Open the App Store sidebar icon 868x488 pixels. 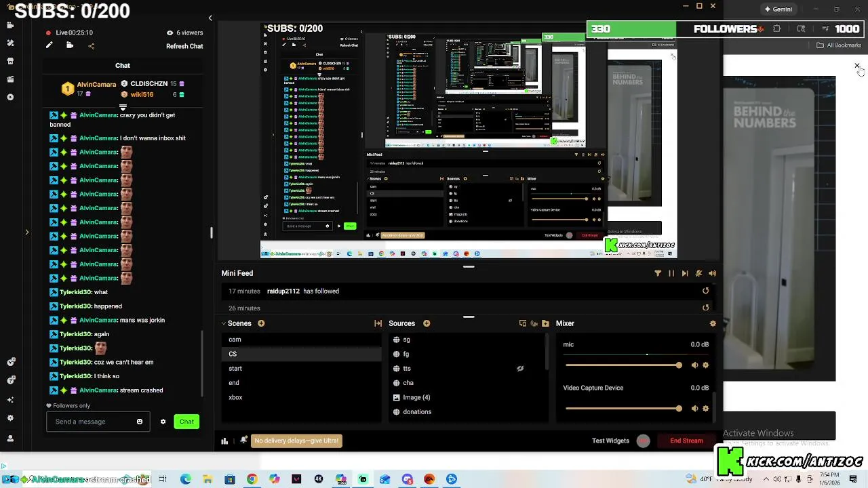[x=10, y=61]
